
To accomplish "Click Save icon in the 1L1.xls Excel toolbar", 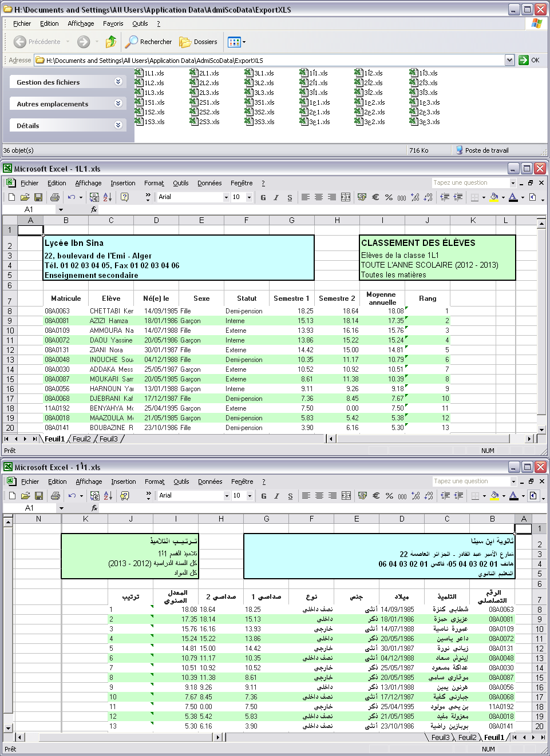I will [38, 197].
